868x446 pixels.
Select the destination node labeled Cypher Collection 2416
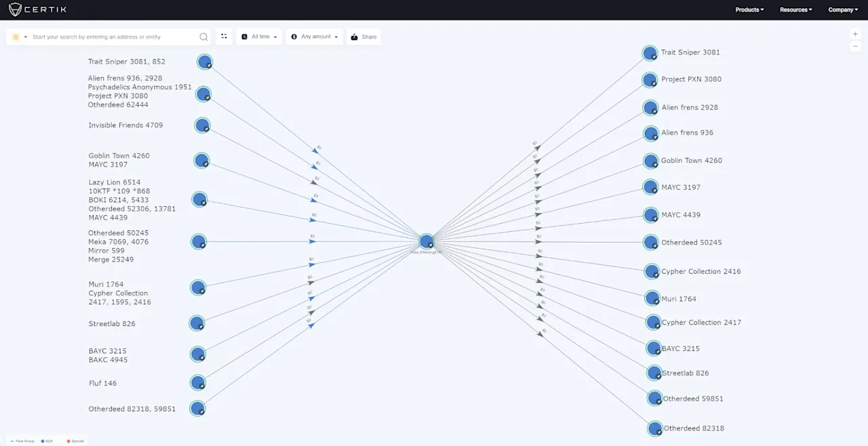point(652,272)
